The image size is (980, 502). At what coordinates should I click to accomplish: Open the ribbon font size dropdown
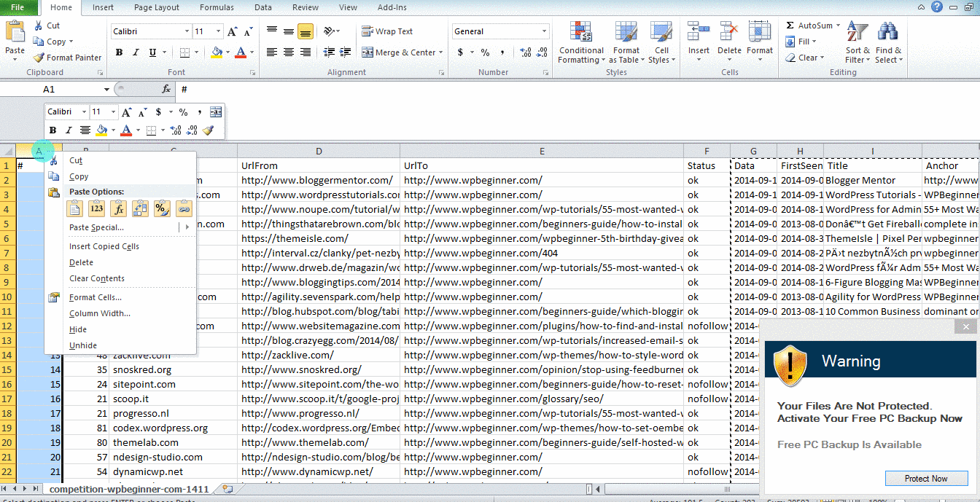click(219, 31)
